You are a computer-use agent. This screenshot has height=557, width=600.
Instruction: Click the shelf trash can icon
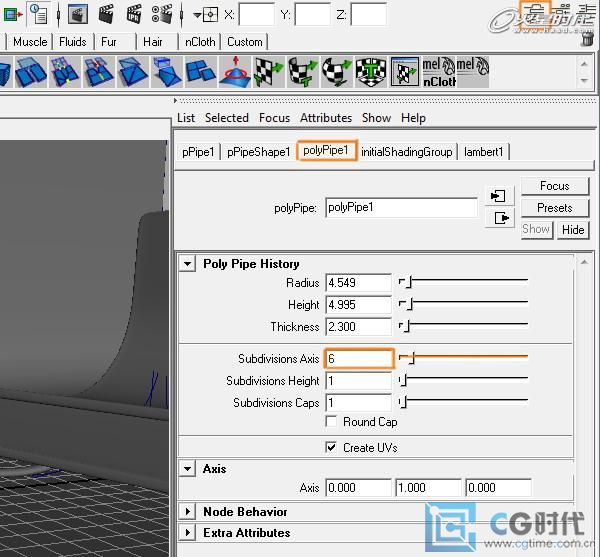click(587, 39)
